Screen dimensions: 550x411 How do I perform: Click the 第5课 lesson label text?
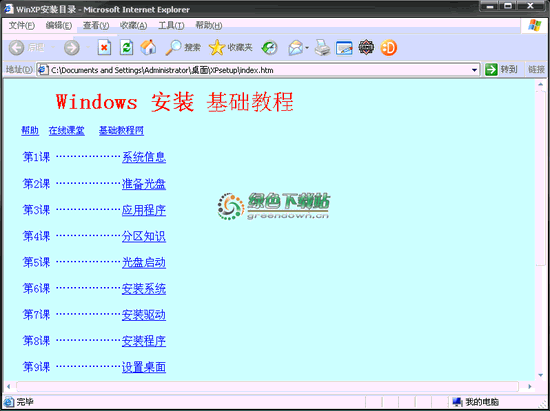point(36,262)
